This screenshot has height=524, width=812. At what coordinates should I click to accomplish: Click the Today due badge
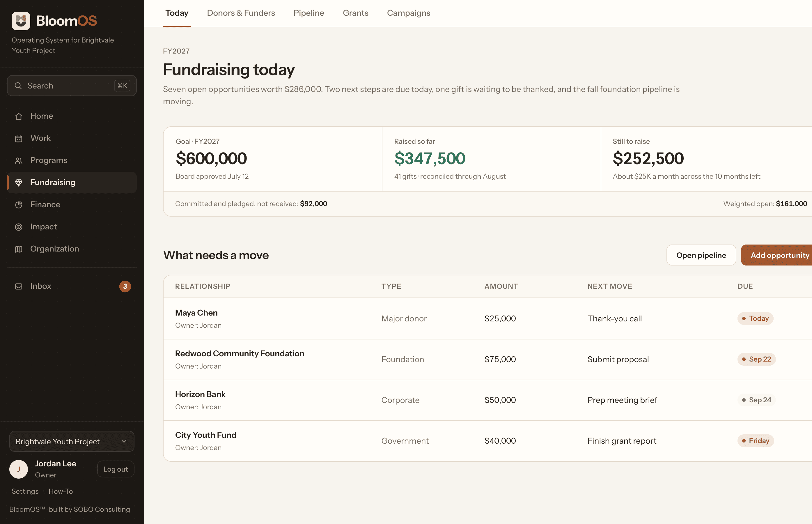coord(756,318)
